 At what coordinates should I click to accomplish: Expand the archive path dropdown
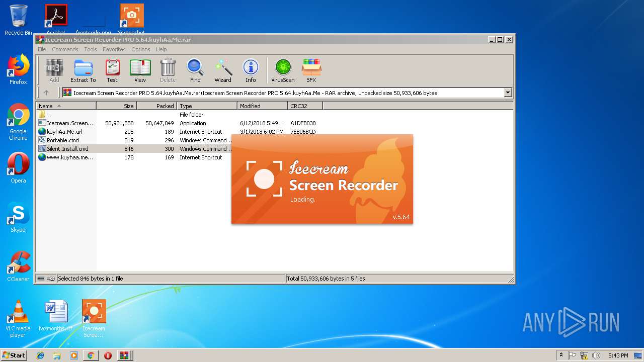(508, 93)
